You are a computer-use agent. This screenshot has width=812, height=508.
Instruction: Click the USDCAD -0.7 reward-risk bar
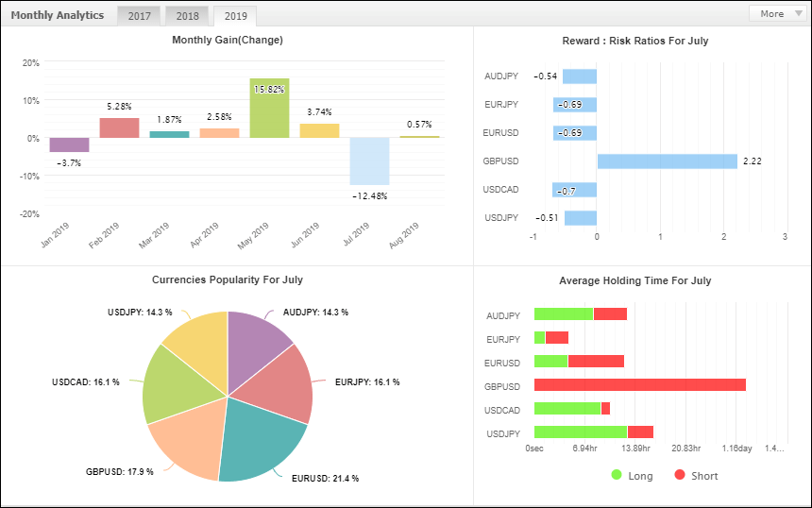[x=574, y=190]
